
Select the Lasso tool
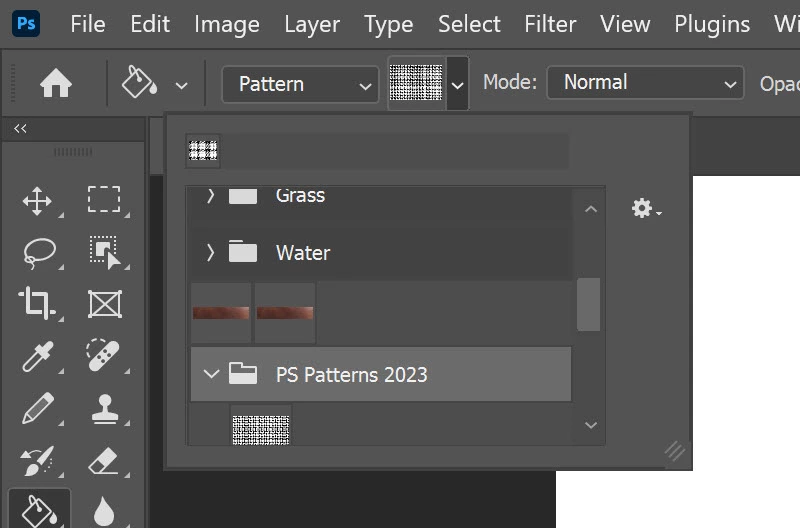click(x=39, y=253)
